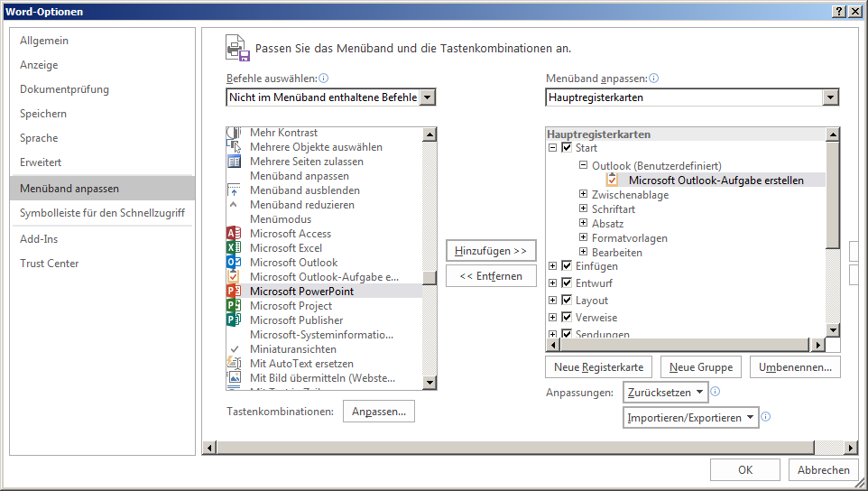
Task: Click the Abbrechen button
Action: tap(823, 470)
